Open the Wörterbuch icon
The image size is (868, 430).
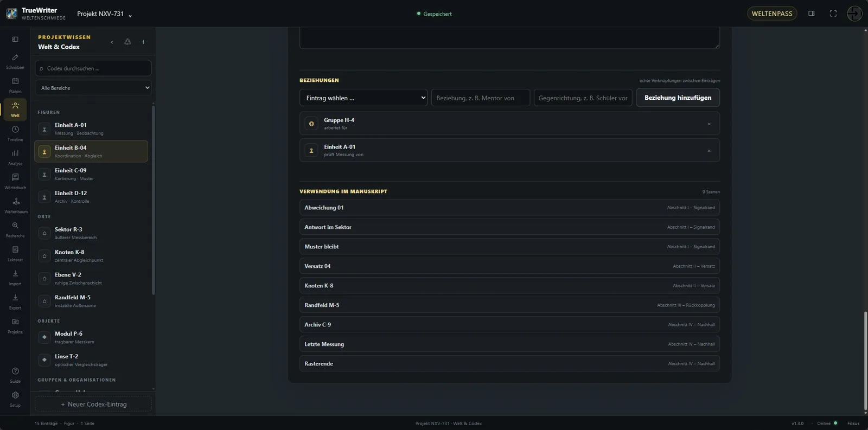click(x=15, y=181)
